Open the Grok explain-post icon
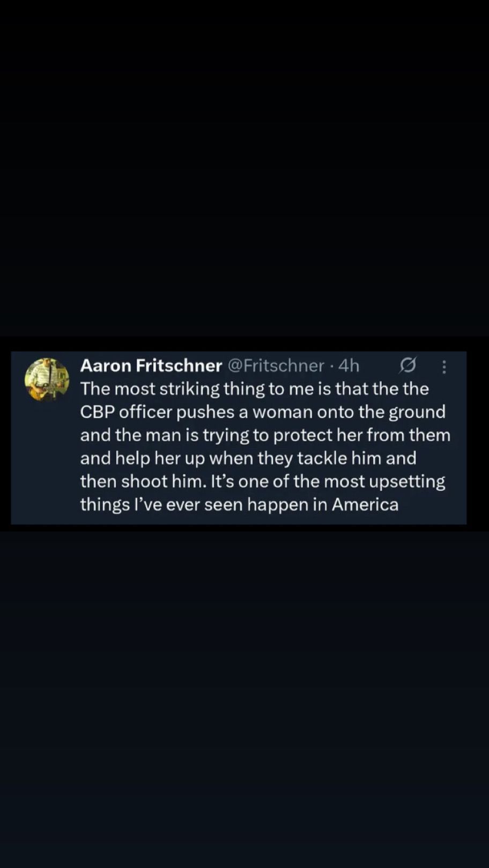 pos(407,365)
